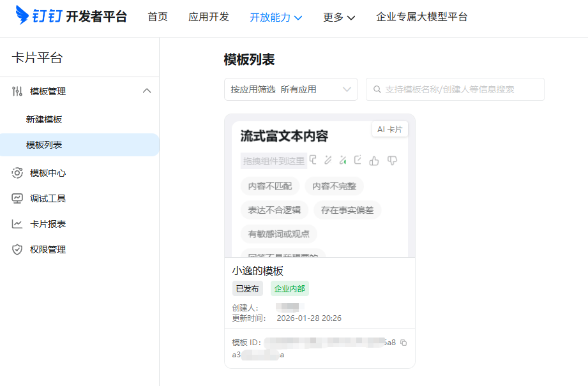Click the thumbs-down icon in card preview

(x=392, y=160)
